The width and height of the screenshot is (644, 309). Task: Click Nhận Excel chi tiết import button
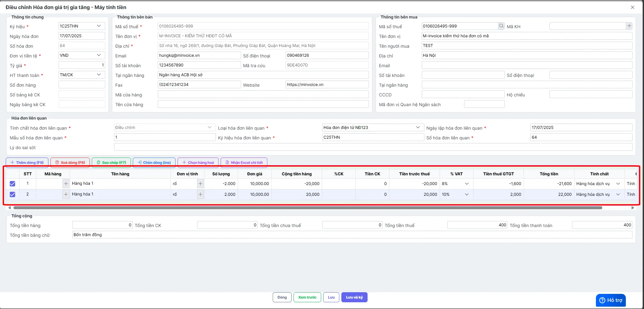(244, 163)
